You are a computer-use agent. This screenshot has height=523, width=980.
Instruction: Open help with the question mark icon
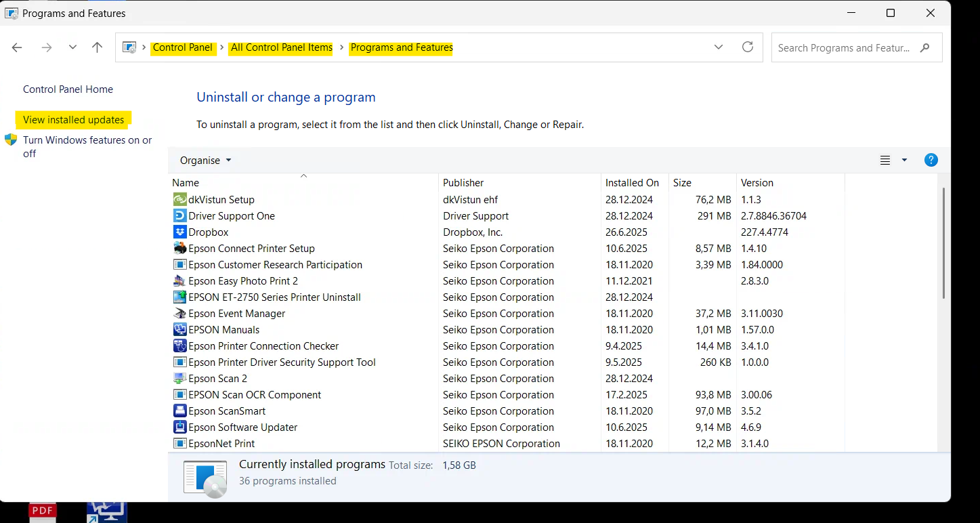pos(931,160)
